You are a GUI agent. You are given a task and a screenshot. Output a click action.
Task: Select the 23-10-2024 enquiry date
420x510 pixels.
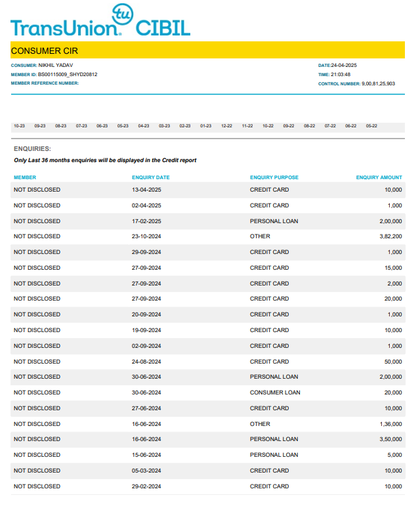coord(146,236)
